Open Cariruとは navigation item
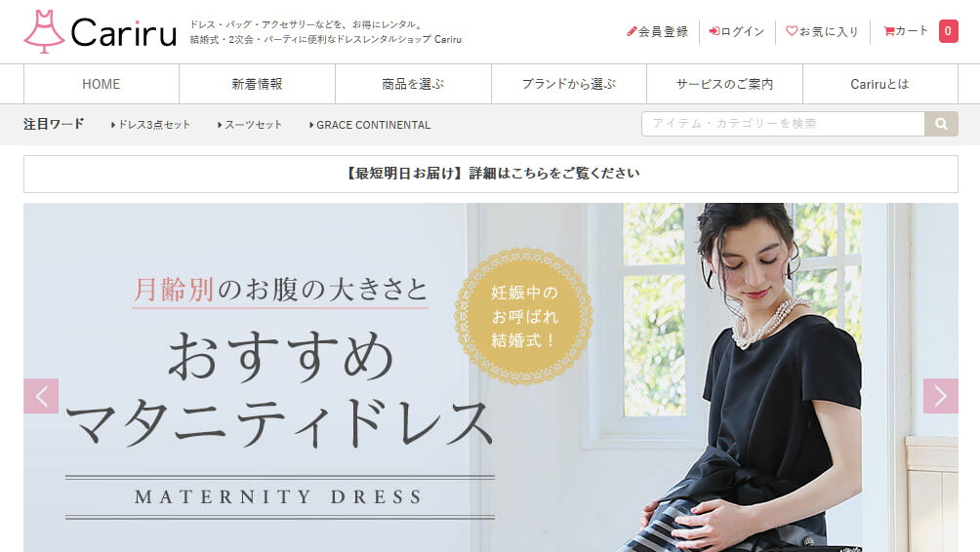980x552 pixels. [x=880, y=84]
